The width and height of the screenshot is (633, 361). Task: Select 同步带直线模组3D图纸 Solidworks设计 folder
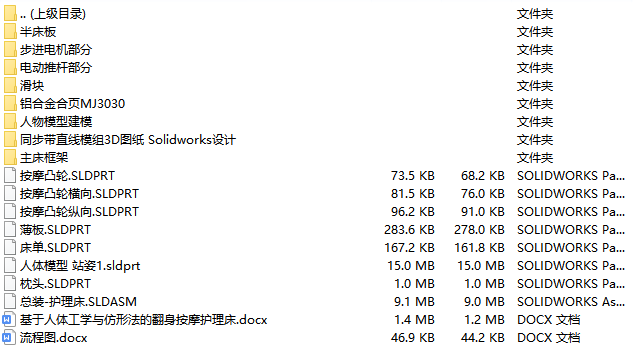point(128,140)
